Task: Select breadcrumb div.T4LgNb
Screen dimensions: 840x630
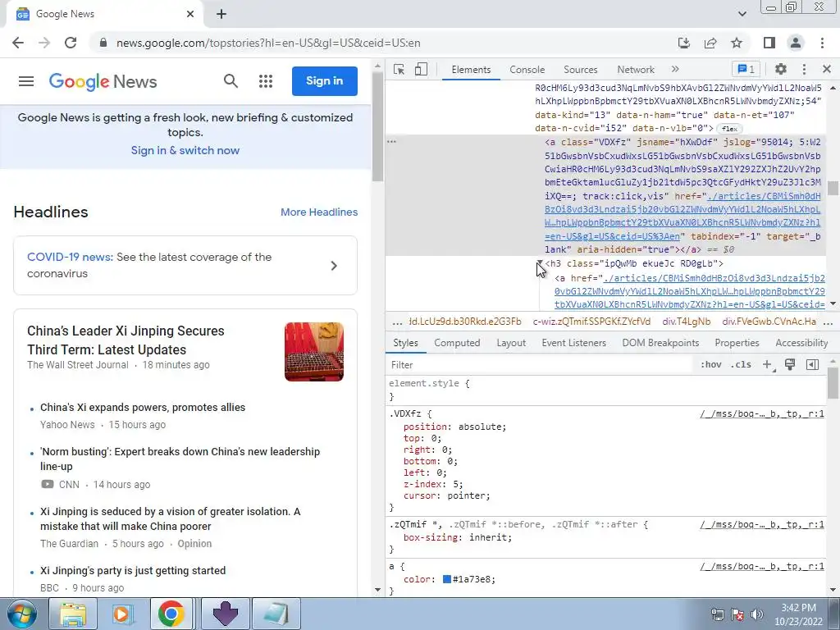Action: pos(687,322)
